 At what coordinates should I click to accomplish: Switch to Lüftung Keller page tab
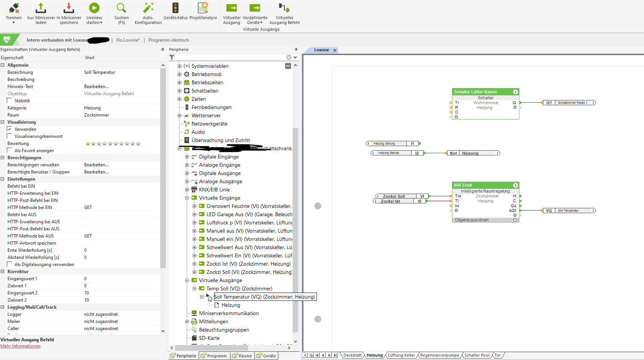(401, 356)
